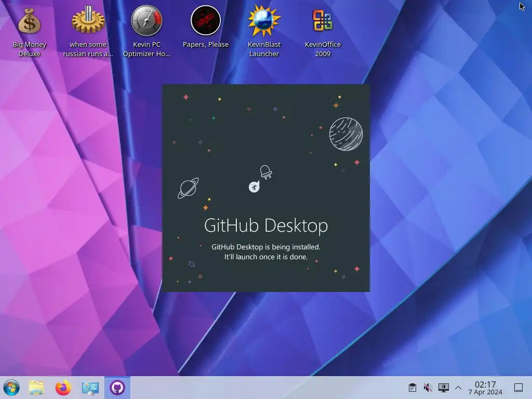Click the GitHub Desktop splash title

click(x=266, y=225)
